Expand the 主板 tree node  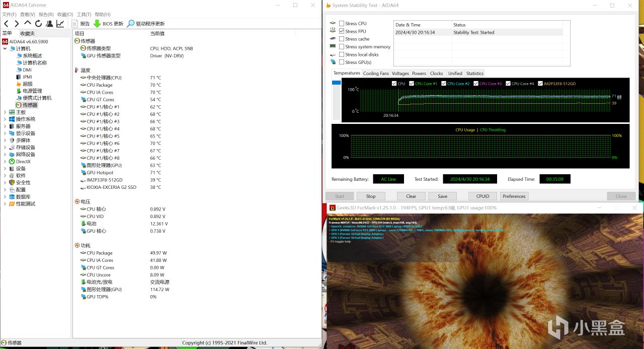coord(5,112)
